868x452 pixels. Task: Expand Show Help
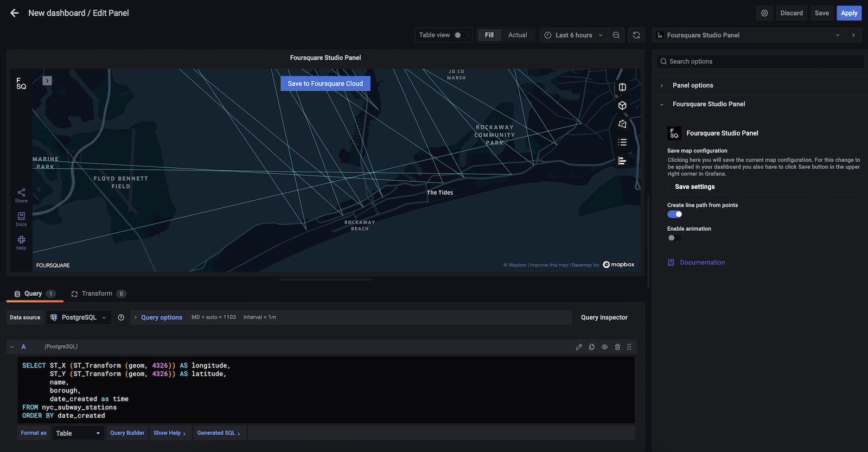170,433
